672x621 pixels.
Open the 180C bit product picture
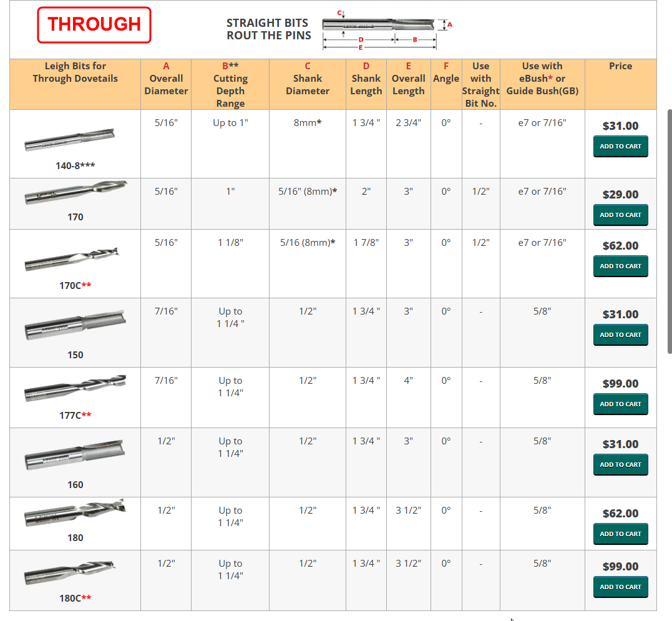[70, 573]
